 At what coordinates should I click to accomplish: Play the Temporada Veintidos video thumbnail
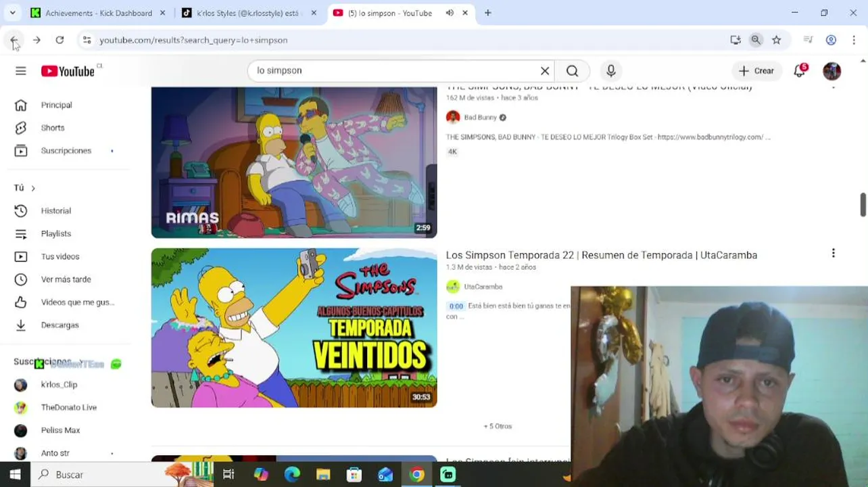(x=294, y=328)
